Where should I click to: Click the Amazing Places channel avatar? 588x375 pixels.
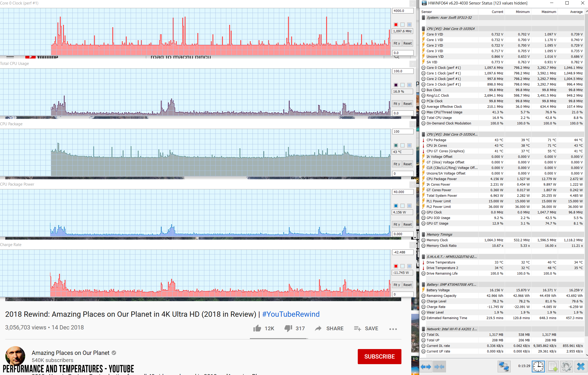15,356
